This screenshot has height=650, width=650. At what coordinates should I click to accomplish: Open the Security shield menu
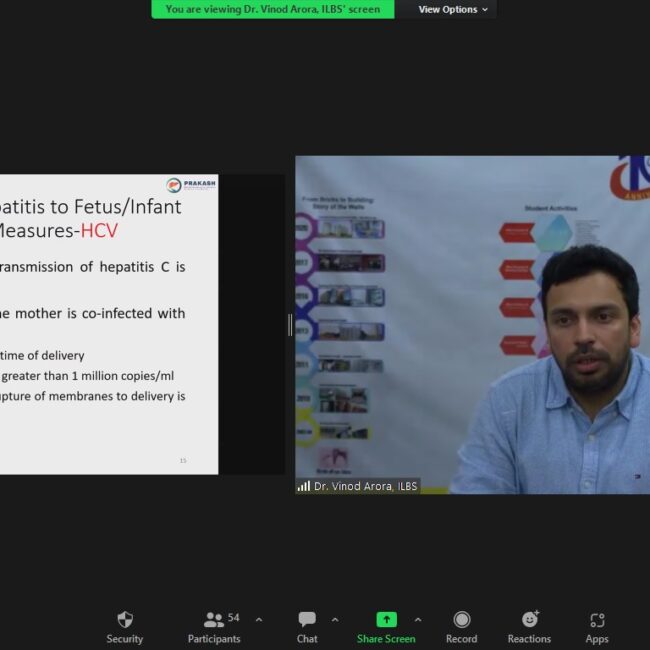click(124, 627)
